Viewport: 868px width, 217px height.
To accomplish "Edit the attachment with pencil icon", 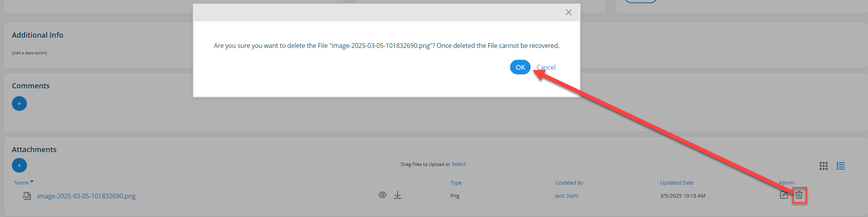I will pos(784,195).
